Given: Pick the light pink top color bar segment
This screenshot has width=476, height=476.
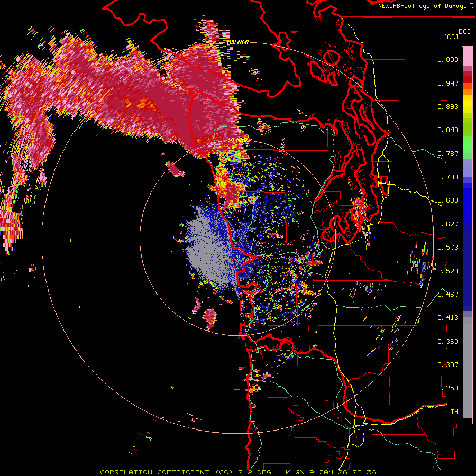Looking at the screenshot, I should click(x=467, y=57).
